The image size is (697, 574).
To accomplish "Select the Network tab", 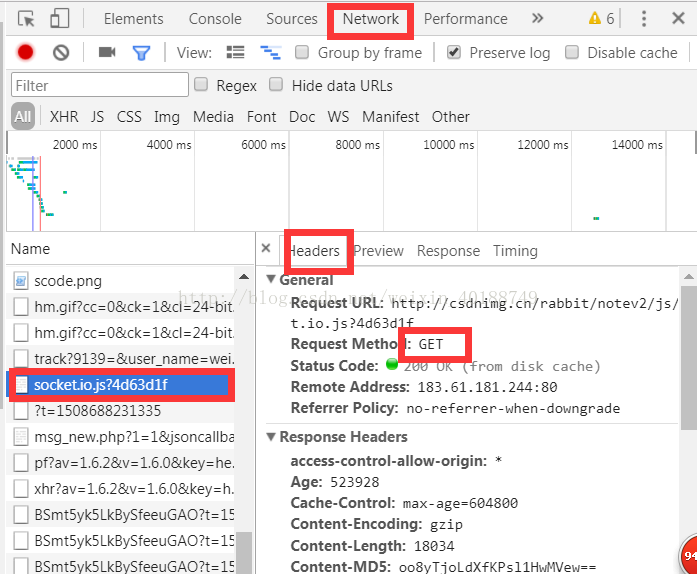I will 371,19.
